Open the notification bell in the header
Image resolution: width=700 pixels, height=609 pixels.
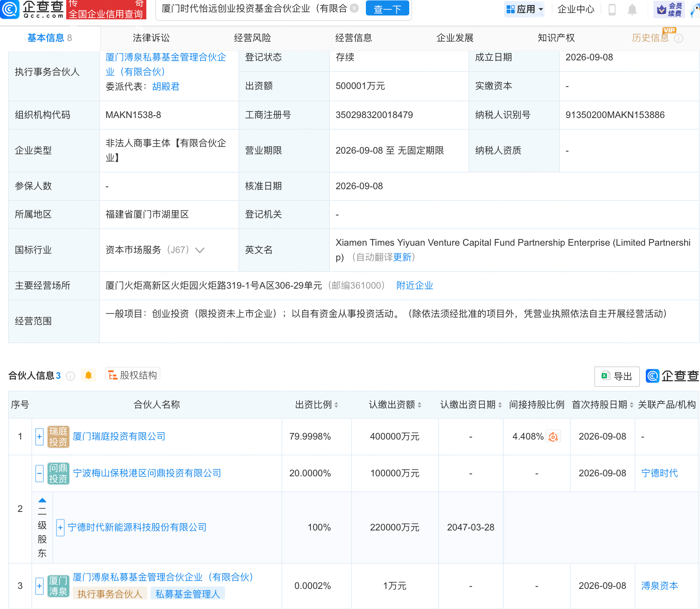click(632, 9)
